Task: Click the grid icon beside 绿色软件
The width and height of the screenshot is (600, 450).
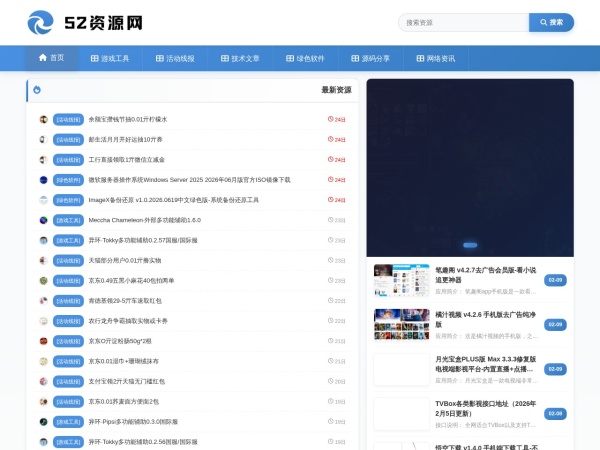Action: (290, 58)
